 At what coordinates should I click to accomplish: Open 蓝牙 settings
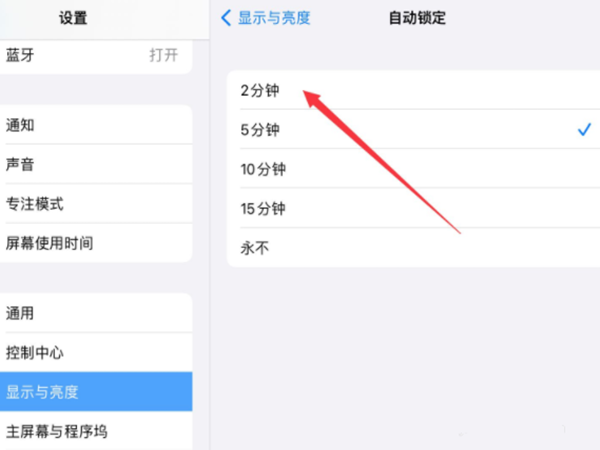pos(96,55)
